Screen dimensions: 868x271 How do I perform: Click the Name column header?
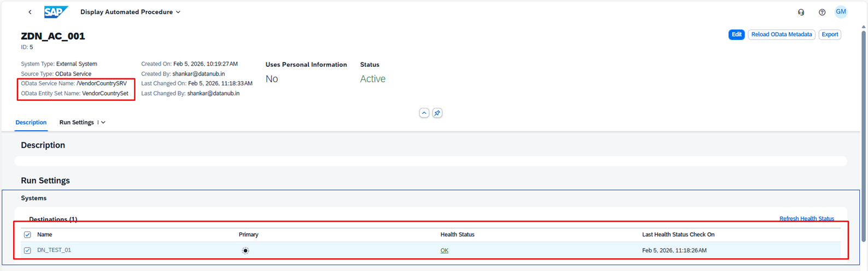(x=45, y=235)
